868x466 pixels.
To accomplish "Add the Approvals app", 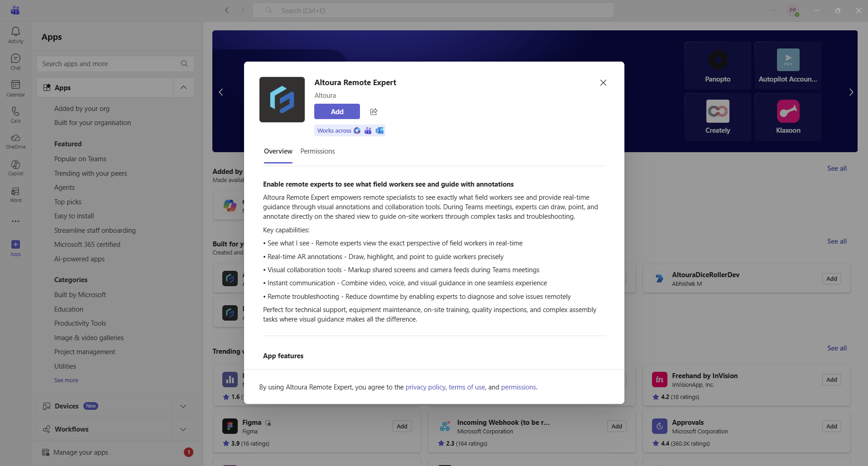I will click(831, 427).
